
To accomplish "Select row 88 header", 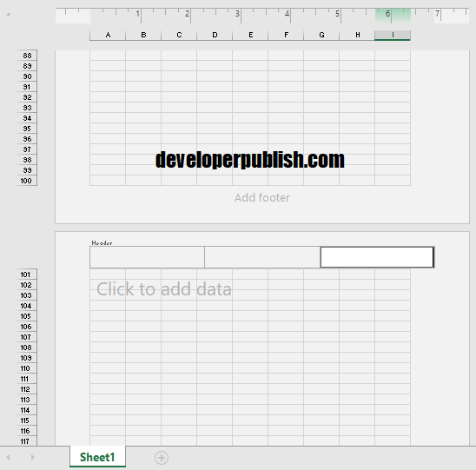I will 27,56.
